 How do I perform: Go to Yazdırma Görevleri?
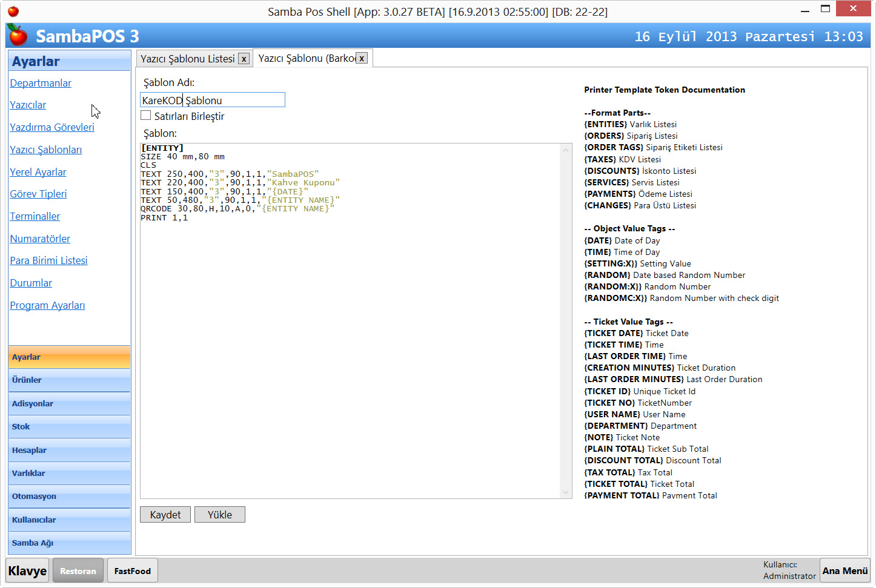52,127
